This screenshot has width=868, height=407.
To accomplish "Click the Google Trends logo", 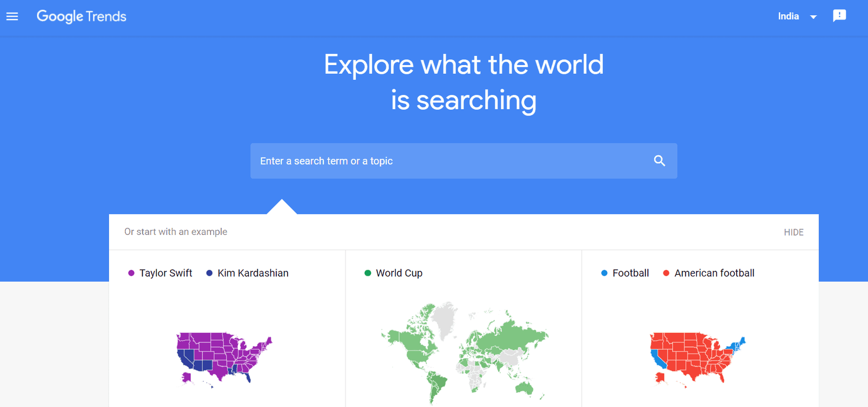I will pyautogui.click(x=81, y=17).
